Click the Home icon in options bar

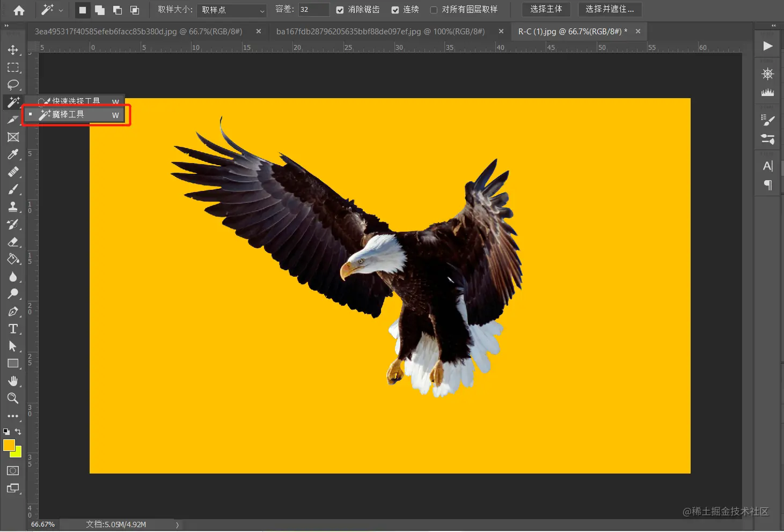pos(19,10)
